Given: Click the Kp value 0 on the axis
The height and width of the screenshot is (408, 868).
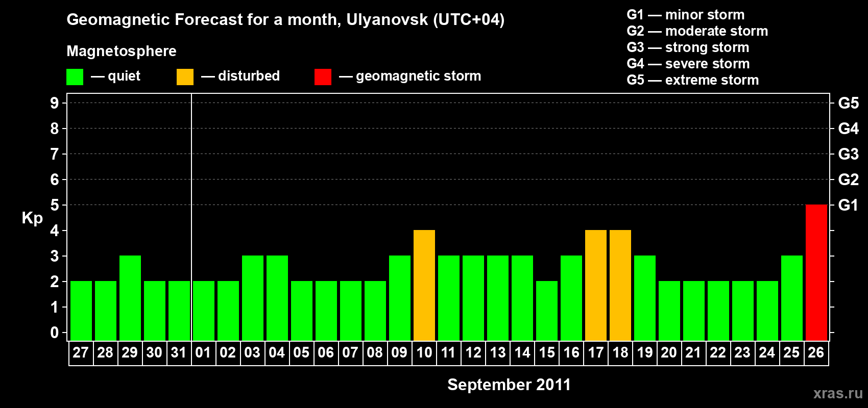Looking at the screenshot, I should click(55, 333).
